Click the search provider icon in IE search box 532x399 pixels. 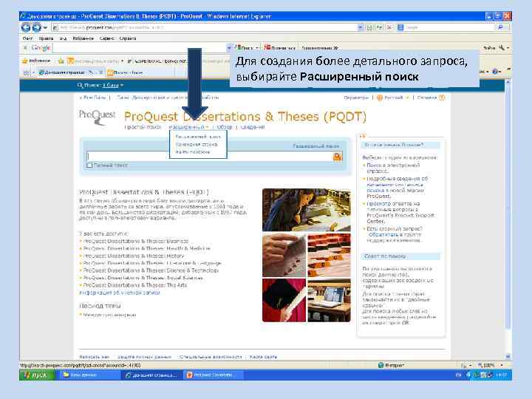[400, 27]
